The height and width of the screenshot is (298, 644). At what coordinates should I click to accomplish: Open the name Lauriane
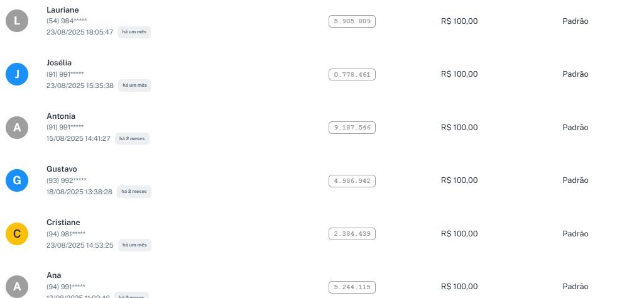pos(63,9)
